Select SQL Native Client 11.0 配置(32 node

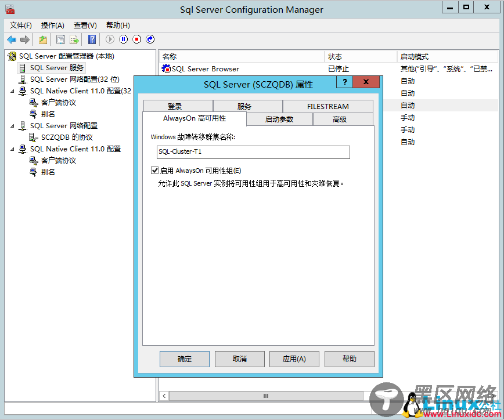coord(80,91)
